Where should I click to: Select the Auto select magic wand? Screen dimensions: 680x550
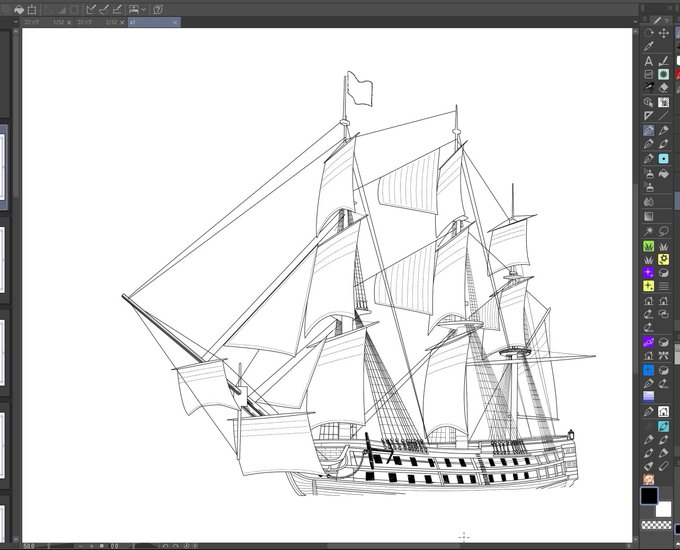click(648, 231)
